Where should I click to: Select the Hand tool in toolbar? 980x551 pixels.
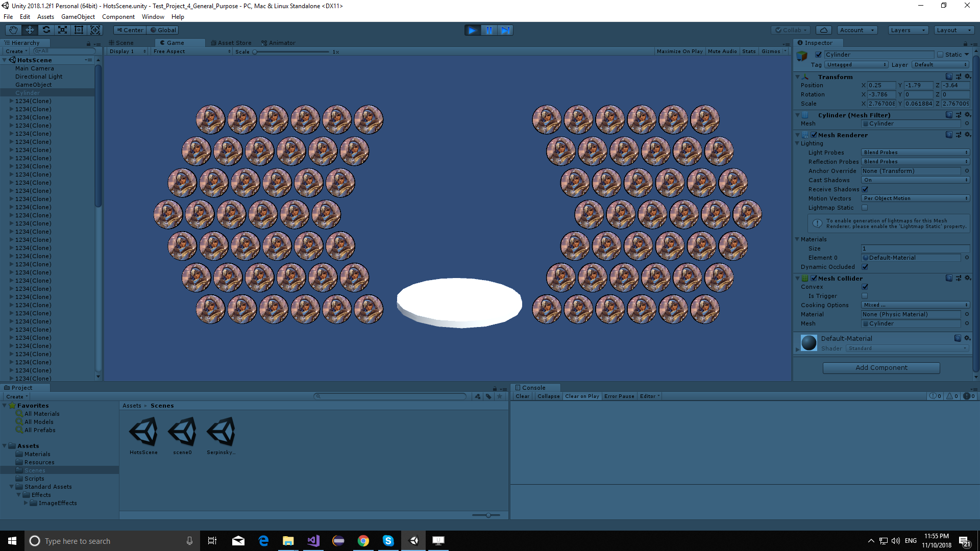pyautogui.click(x=13, y=30)
